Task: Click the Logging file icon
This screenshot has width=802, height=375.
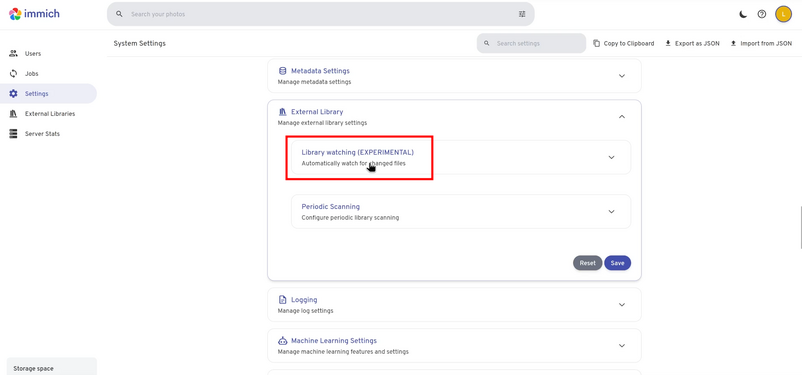Action: coord(282,300)
